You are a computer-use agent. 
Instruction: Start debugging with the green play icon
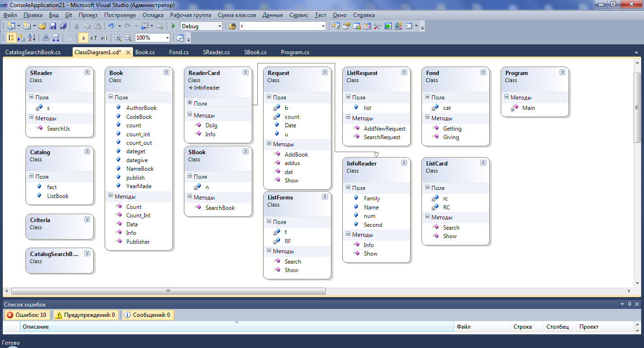coord(173,26)
